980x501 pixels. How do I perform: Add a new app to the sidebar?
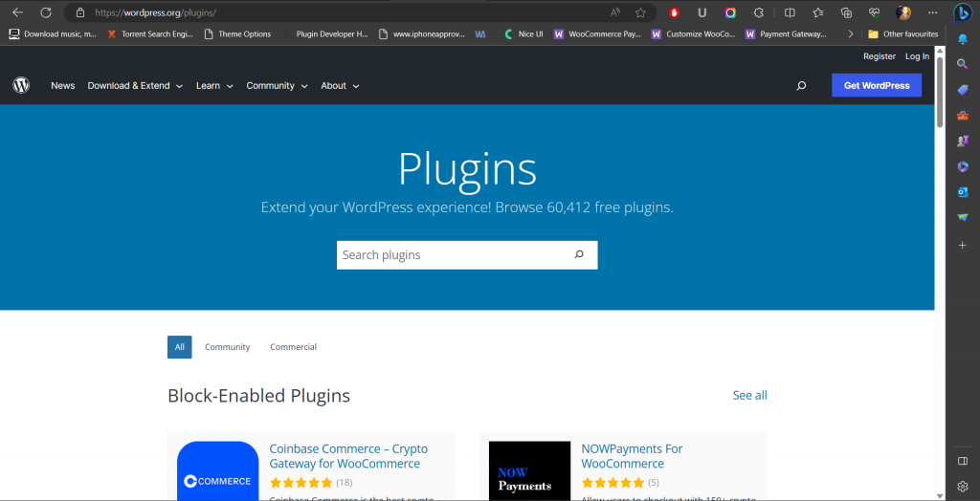coord(963,246)
